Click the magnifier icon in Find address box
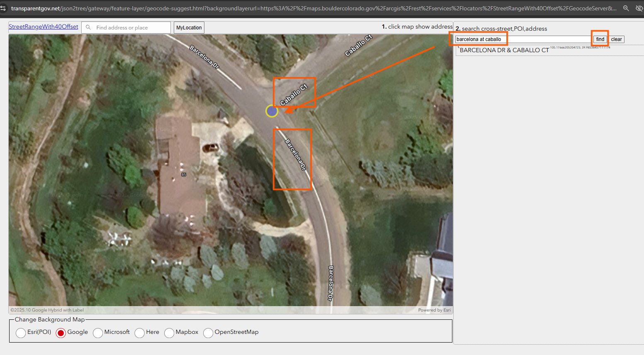644x355 pixels. click(x=88, y=28)
